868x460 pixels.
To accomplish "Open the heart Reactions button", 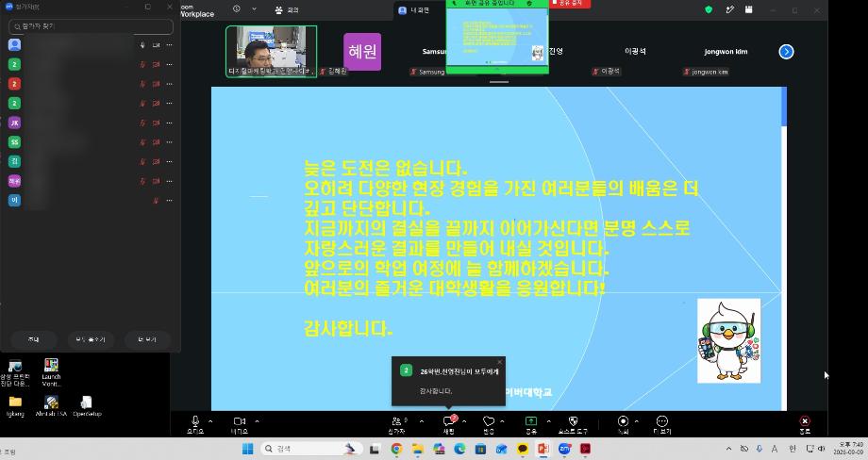I will (x=489, y=424).
